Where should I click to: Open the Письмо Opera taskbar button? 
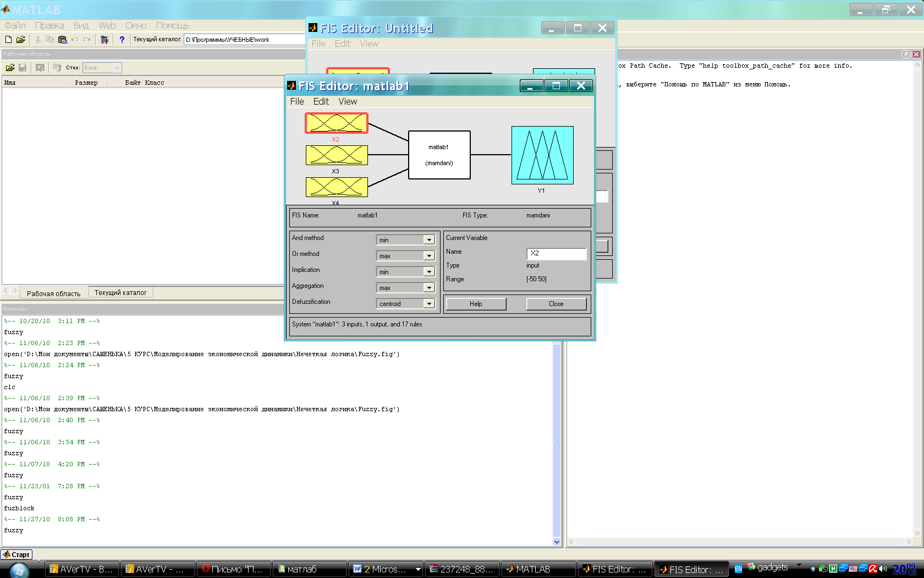[x=234, y=569]
